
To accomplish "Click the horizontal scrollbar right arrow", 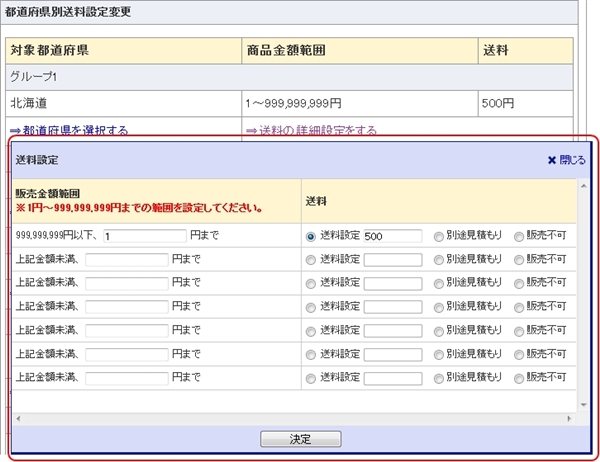I will 571,417.
